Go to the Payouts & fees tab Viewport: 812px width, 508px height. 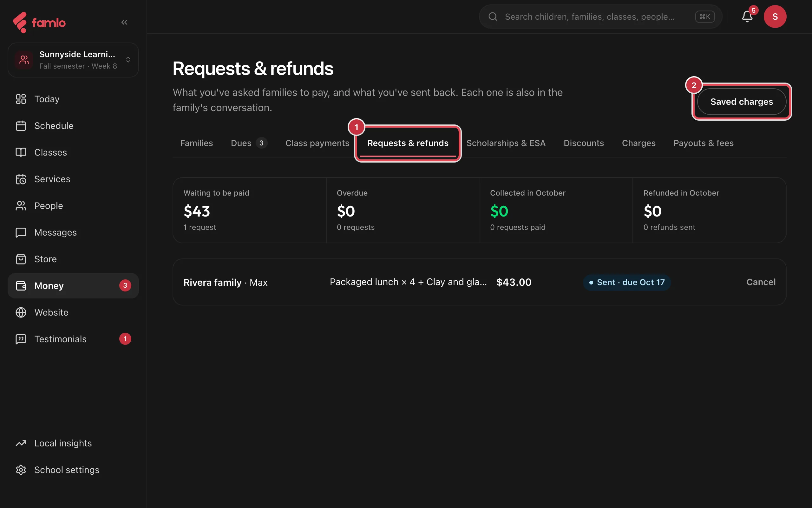pyautogui.click(x=703, y=143)
